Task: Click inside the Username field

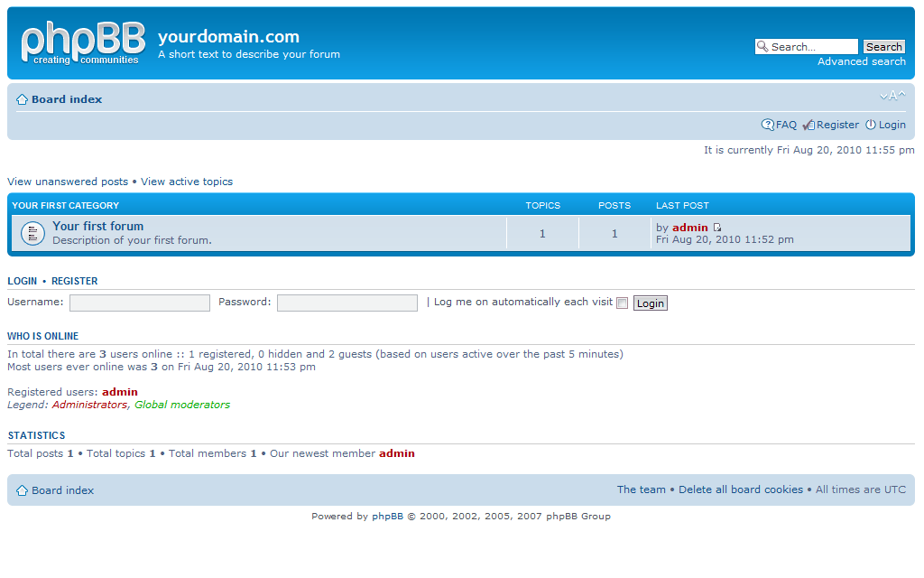Action: point(139,303)
